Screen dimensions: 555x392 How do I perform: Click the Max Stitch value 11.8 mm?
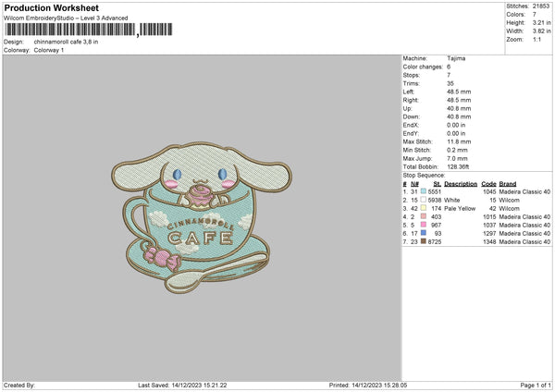point(459,141)
